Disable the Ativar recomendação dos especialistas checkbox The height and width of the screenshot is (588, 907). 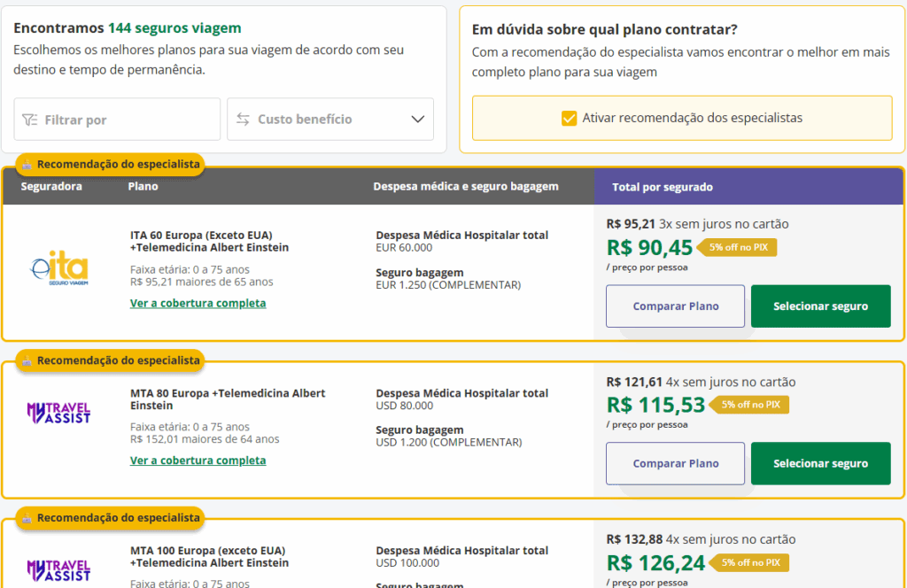click(x=570, y=116)
